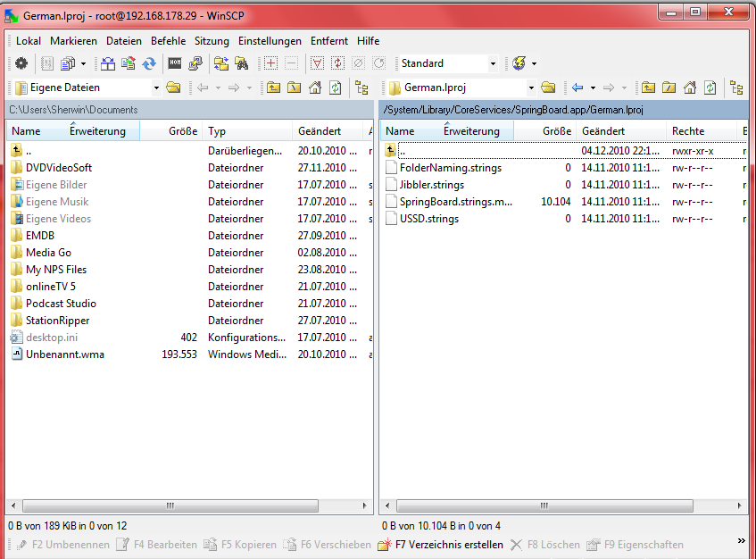Click the local path C:\Users\Sherwin\Documents bar
Viewport: 756px width, 559px height.
[x=189, y=110]
